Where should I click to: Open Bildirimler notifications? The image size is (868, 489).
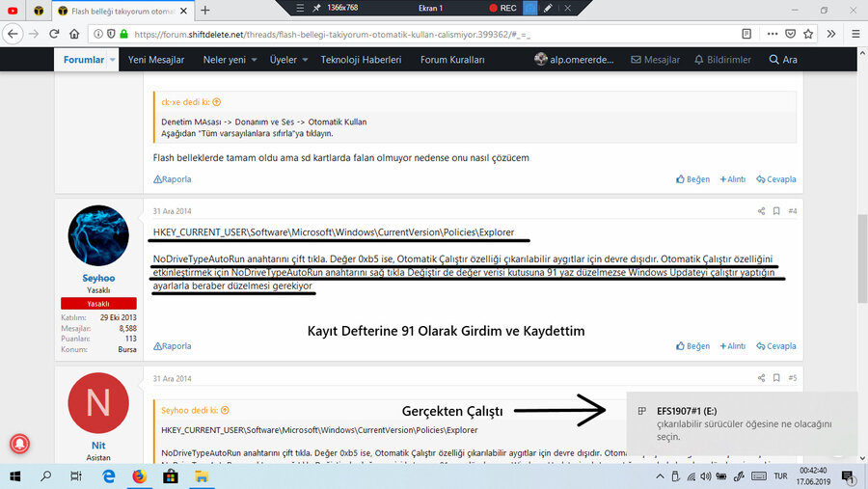[723, 59]
